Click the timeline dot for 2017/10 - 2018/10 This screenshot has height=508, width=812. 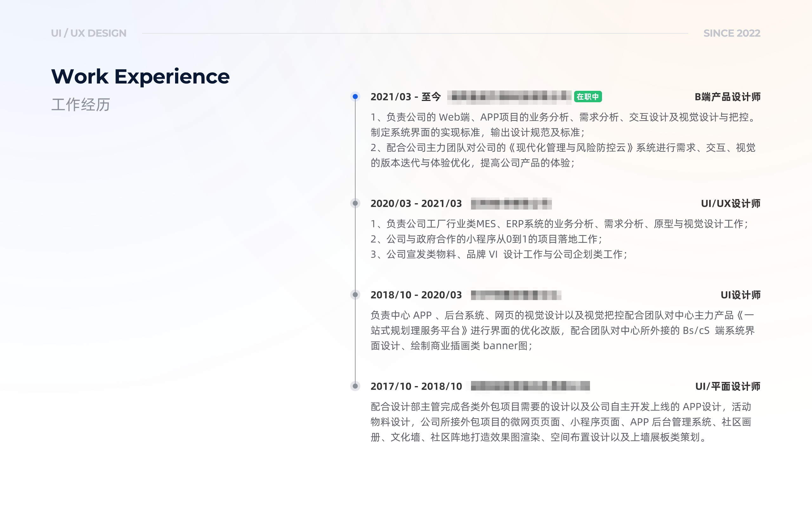(x=355, y=386)
